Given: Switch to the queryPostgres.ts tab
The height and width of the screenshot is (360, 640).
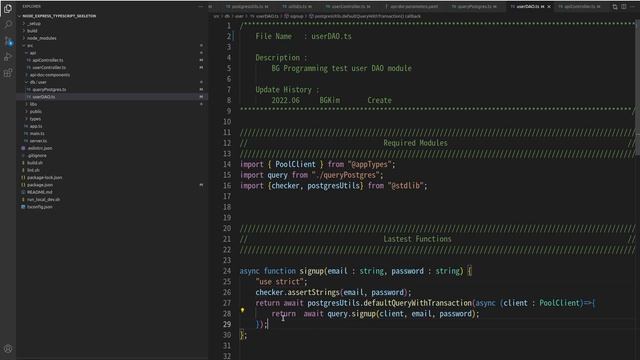Looking at the screenshot, I should point(476,7).
